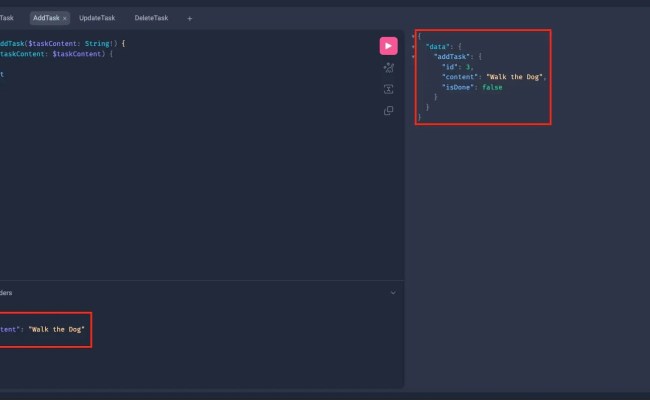Click the "addTask" key in the response
Image resolution: width=650 pixels, height=400 pixels.
tap(452, 57)
